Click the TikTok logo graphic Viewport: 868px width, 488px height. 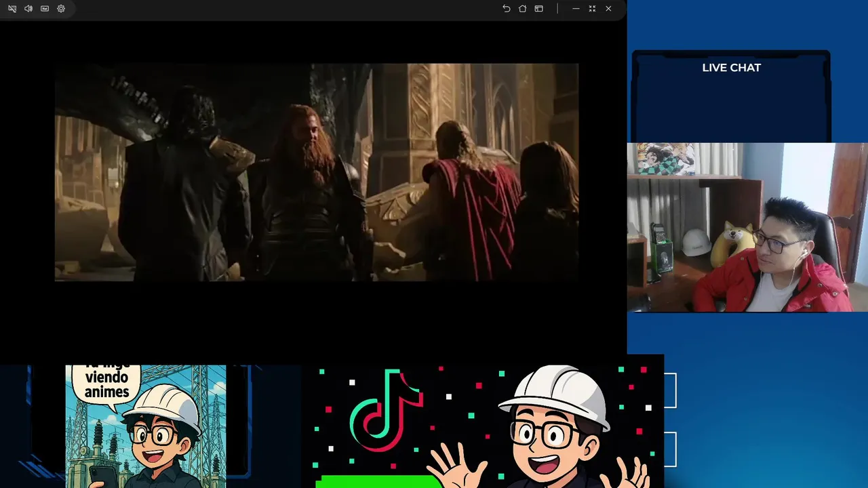click(x=385, y=410)
